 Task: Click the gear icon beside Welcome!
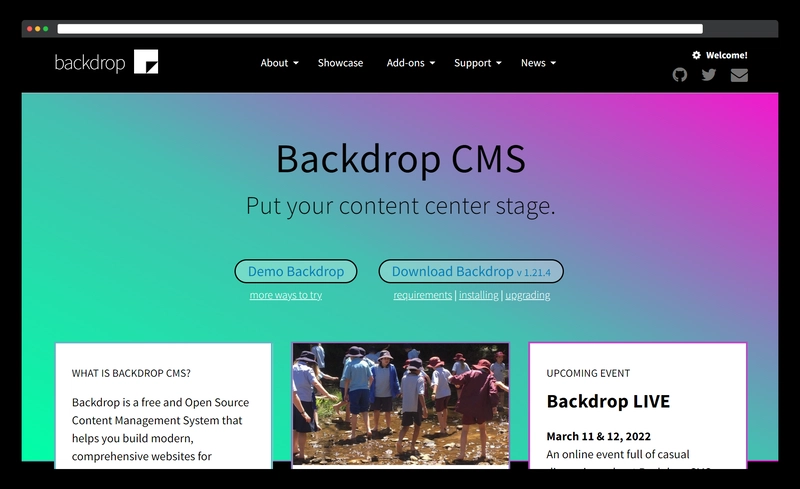click(696, 55)
